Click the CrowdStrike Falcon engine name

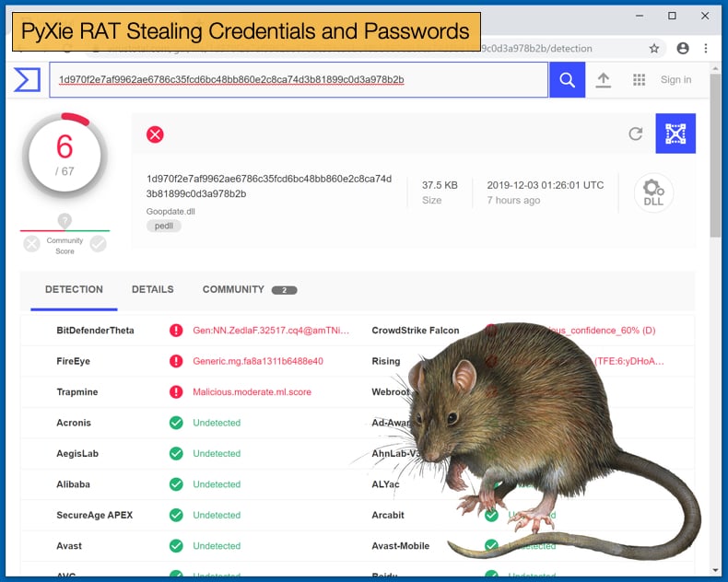point(415,331)
